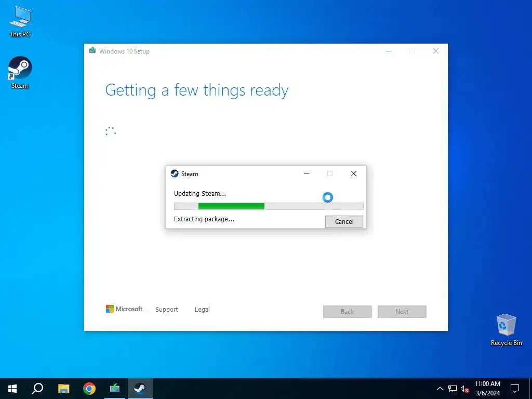The height and width of the screenshot is (399, 532).
Task: Click the Show desktop strip at the taskbar edge
Action: point(530,389)
